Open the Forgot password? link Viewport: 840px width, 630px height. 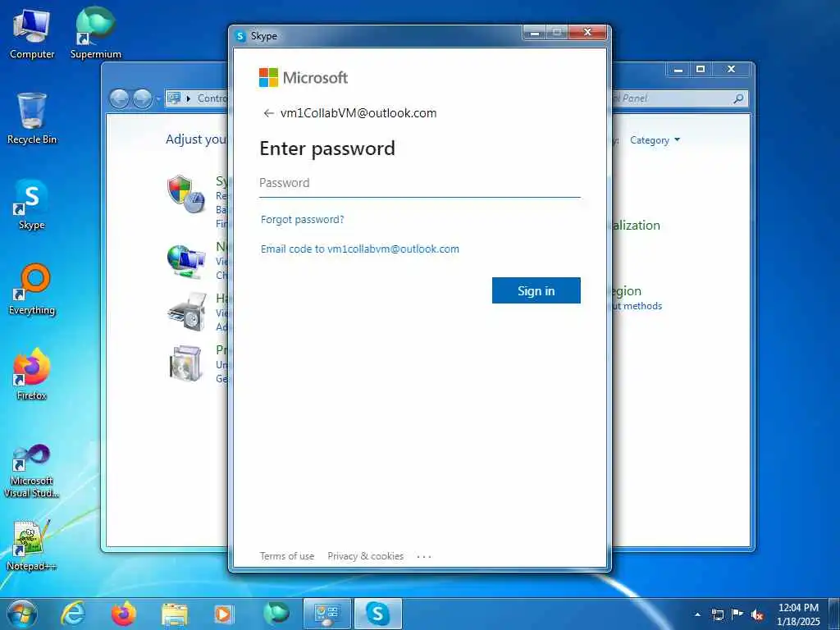(302, 220)
